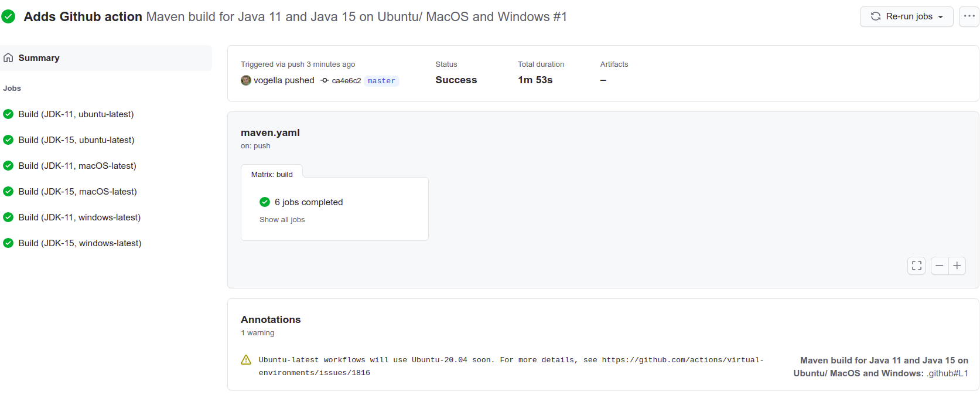Click Show all jobs link
Viewport: 980px width, 415px height.
click(x=282, y=220)
